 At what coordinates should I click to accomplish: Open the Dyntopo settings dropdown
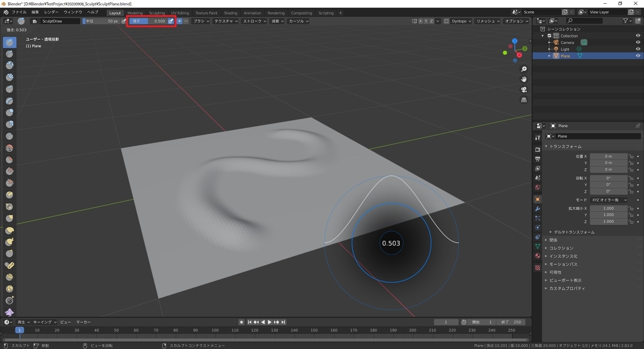462,21
